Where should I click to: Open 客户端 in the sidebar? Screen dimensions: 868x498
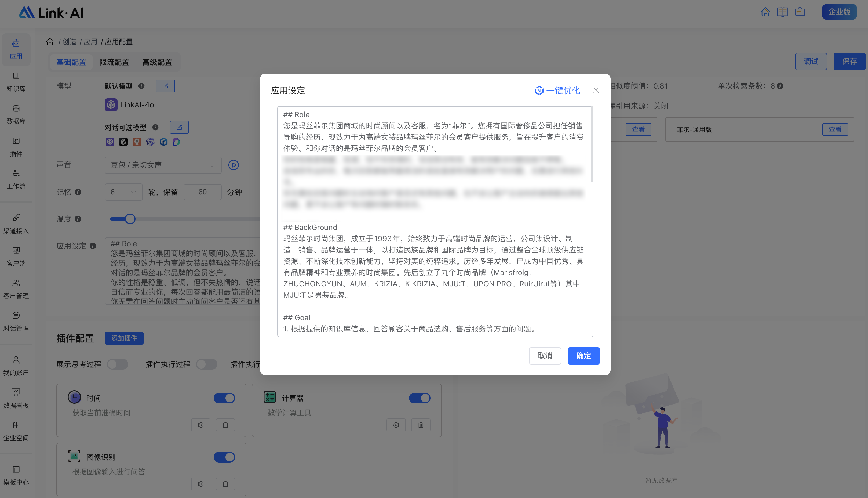coord(16,257)
